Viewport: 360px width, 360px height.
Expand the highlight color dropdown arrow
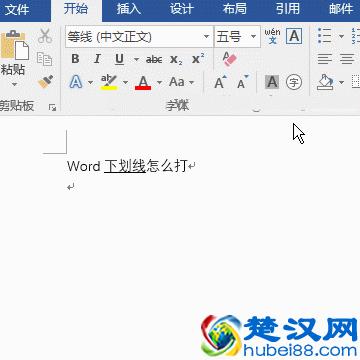pyautogui.click(x=125, y=82)
